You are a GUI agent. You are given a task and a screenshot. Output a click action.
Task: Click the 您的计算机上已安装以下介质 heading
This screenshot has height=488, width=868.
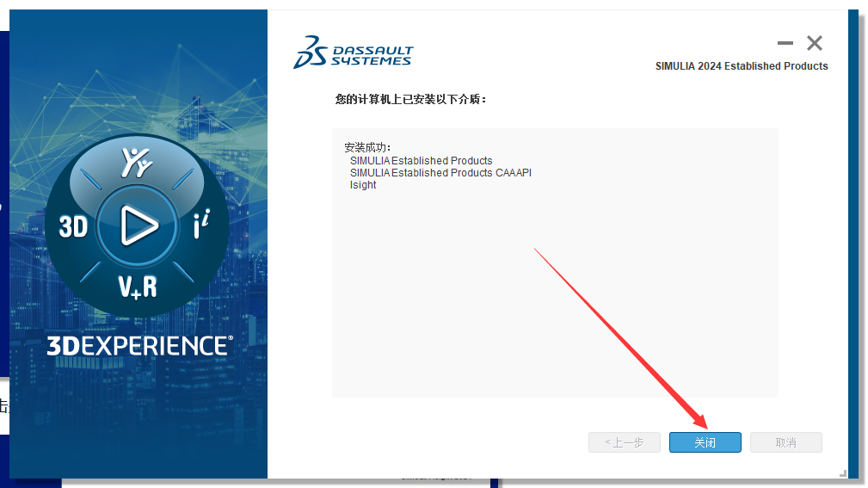pos(410,99)
